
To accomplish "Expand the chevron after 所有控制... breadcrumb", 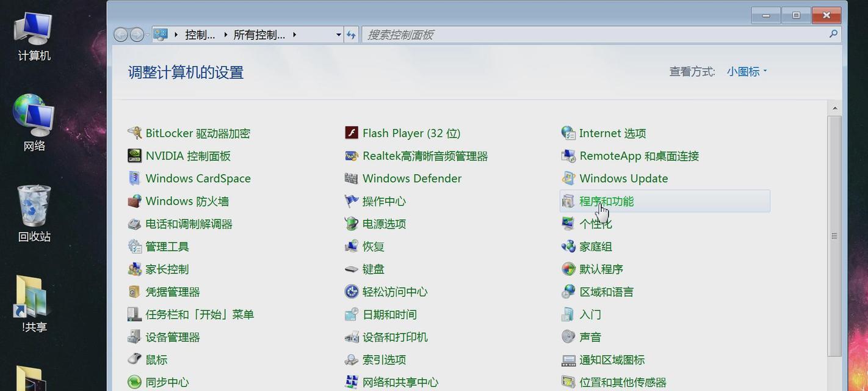I will click(294, 35).
